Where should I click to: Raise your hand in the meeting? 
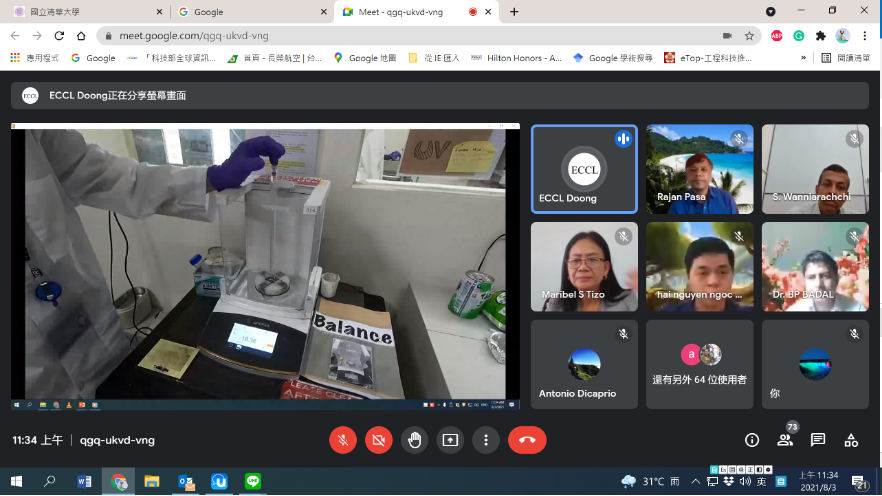(415, 440)
